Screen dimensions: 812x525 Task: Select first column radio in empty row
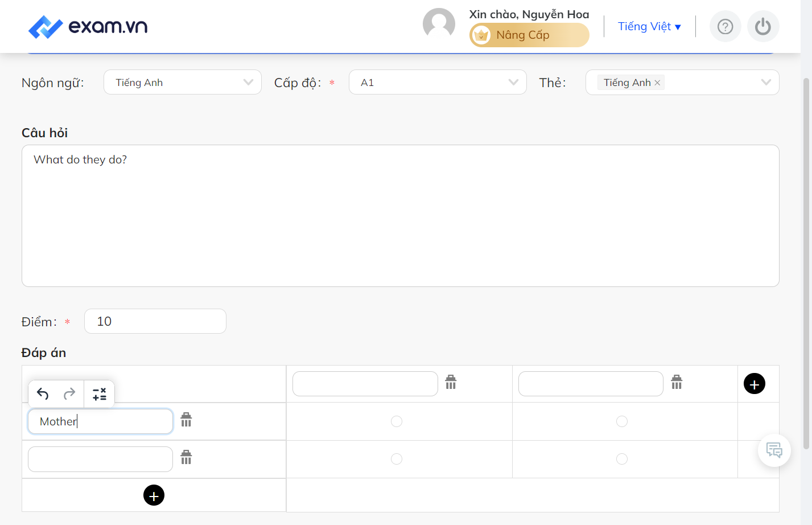pyautogui.click(x=397, y=459)
